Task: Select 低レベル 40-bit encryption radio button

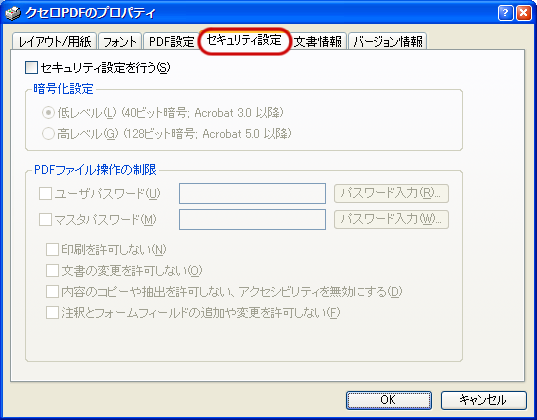Action: pos(48,112)
